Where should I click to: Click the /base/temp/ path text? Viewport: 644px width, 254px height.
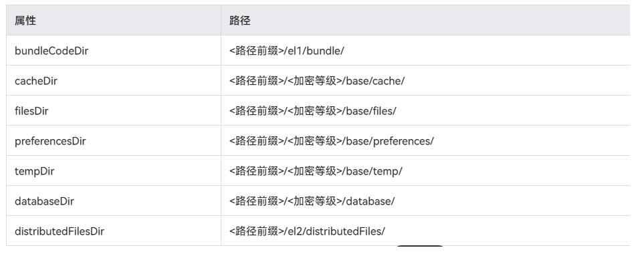pyautogui.click(x=372, y=171)
